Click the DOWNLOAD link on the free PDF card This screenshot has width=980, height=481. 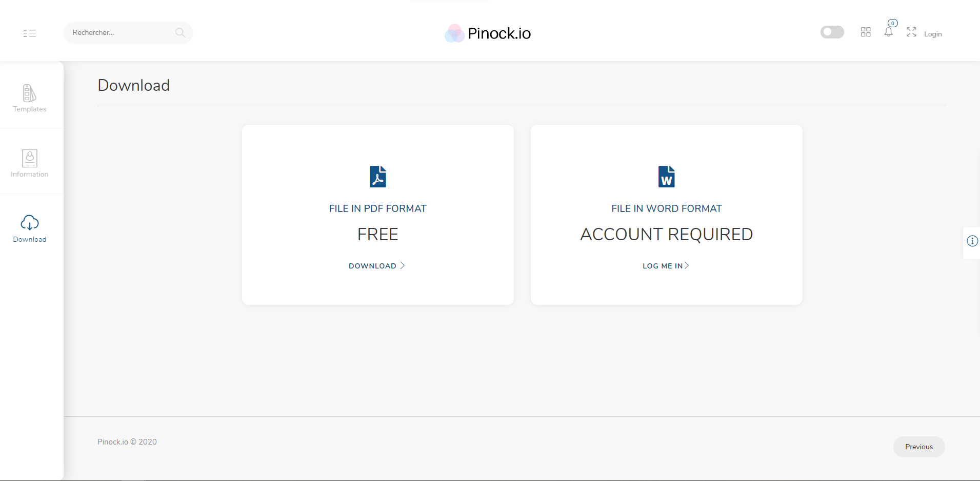coord(373,265)
